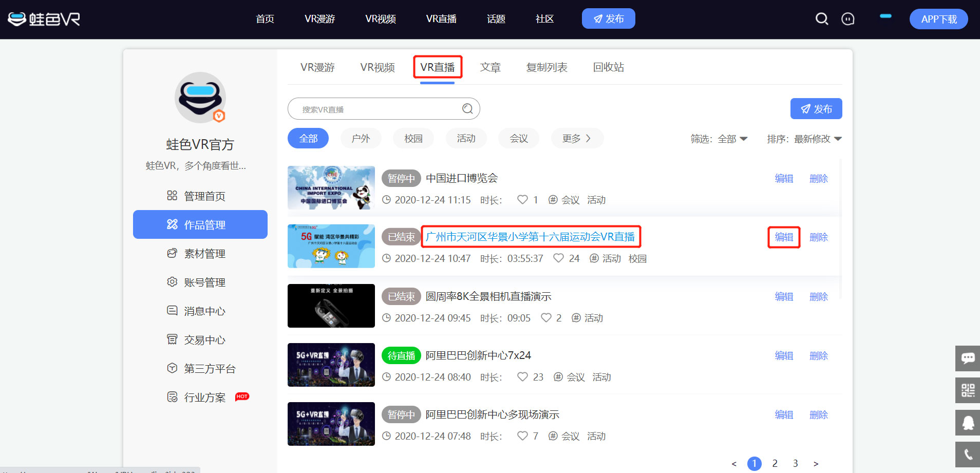
Task: Go to page 3 of the list
Action: pos(795,463)
